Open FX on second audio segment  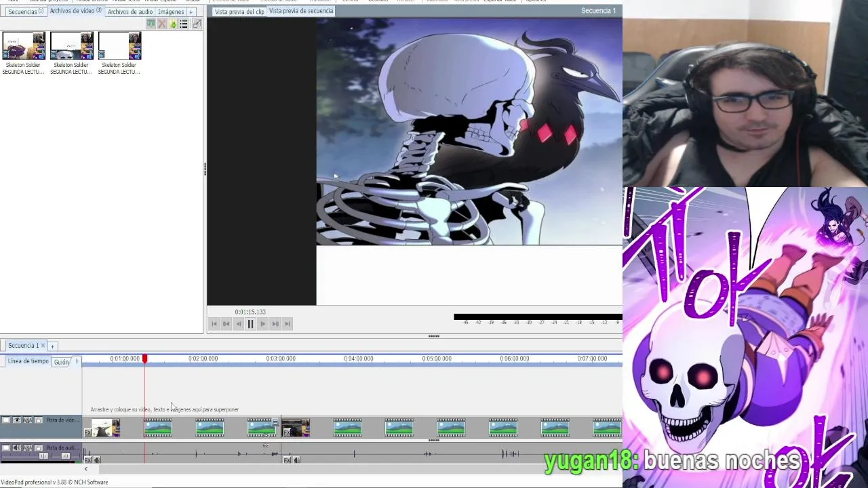coord(287,460)
